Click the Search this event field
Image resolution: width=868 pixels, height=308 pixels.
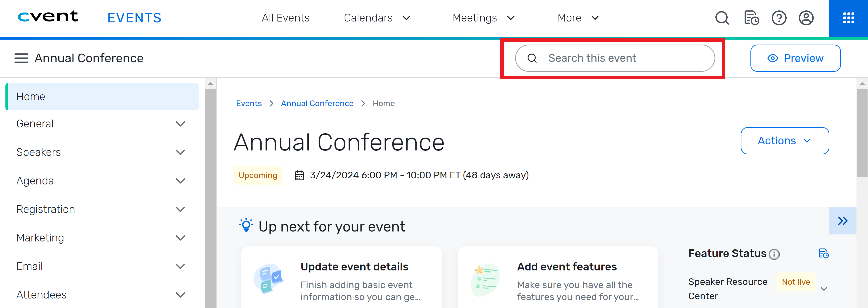tap(615, 58)
